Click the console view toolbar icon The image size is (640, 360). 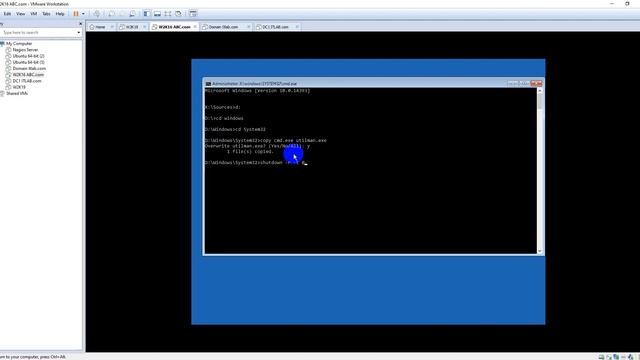(x=157, y=13)
